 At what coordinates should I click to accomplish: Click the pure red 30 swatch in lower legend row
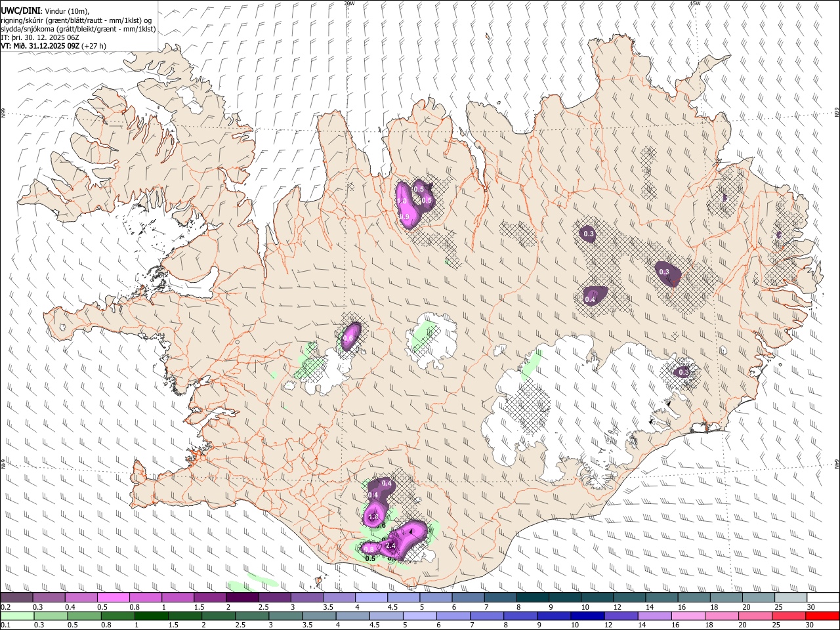(x=822, y=616)
